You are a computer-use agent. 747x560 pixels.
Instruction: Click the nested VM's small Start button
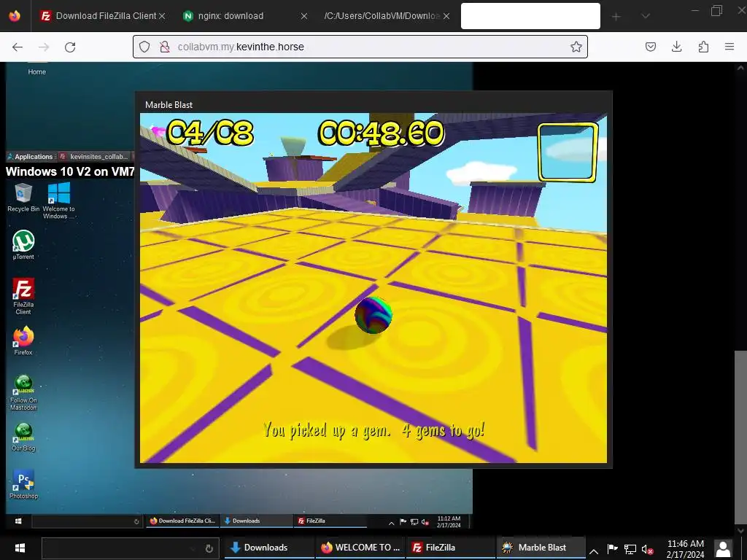click(18, 521)
